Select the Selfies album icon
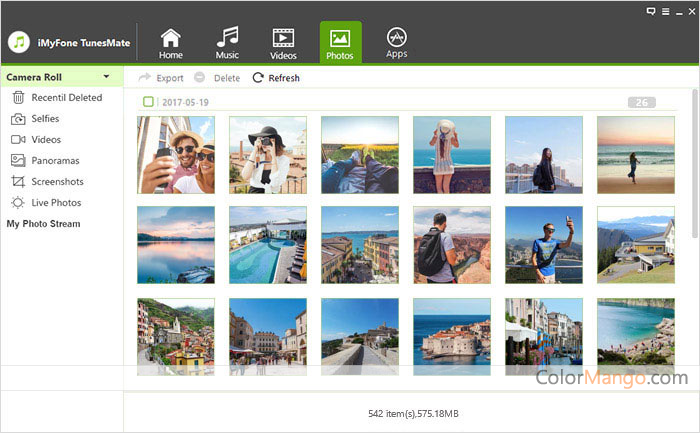Screen dimensions: 700x433 coord(18,119)
